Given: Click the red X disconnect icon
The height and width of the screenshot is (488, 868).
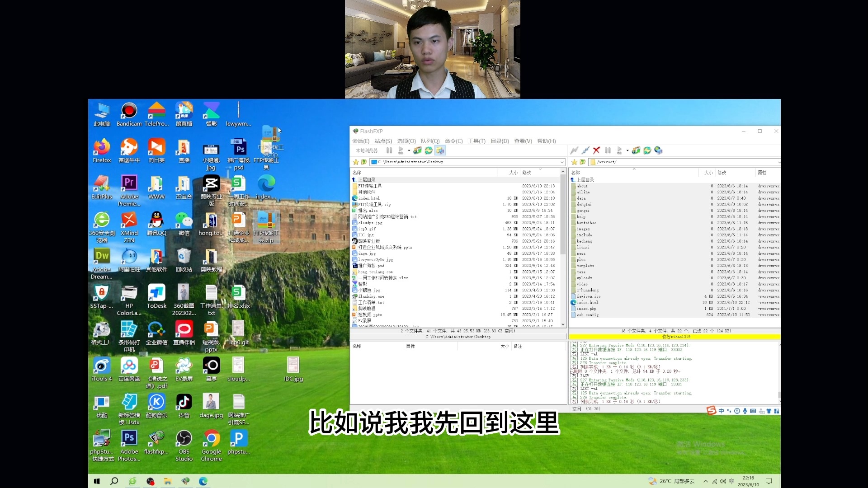Looking at the screenshot, I should [x=596, y=150].
